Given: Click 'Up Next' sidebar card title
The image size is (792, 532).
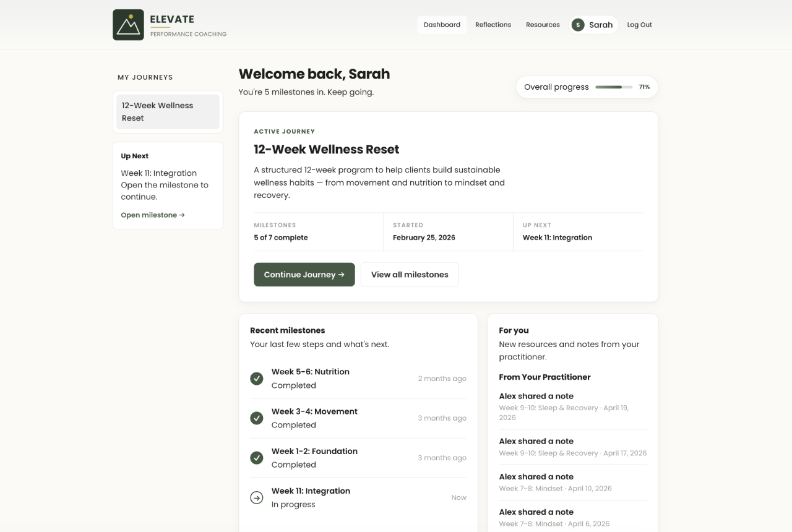Looking at the screenshot, I should [135, 156].
